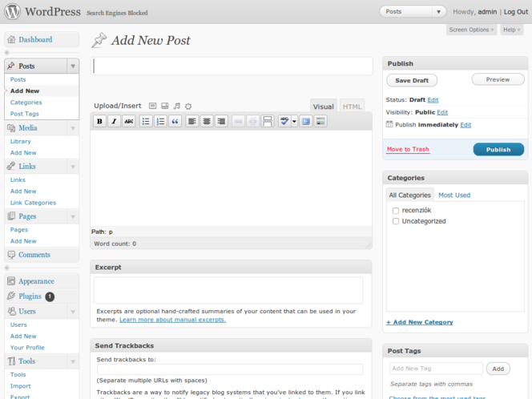The height and width of the screenshot is (399, 532).
Task: Click into the post title field
Action: pos(232,66)
